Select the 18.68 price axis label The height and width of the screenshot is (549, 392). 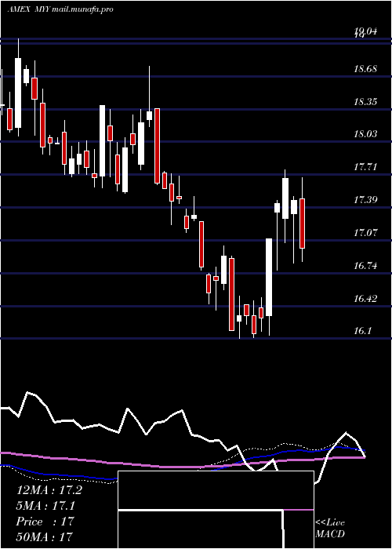click(365, 69)
